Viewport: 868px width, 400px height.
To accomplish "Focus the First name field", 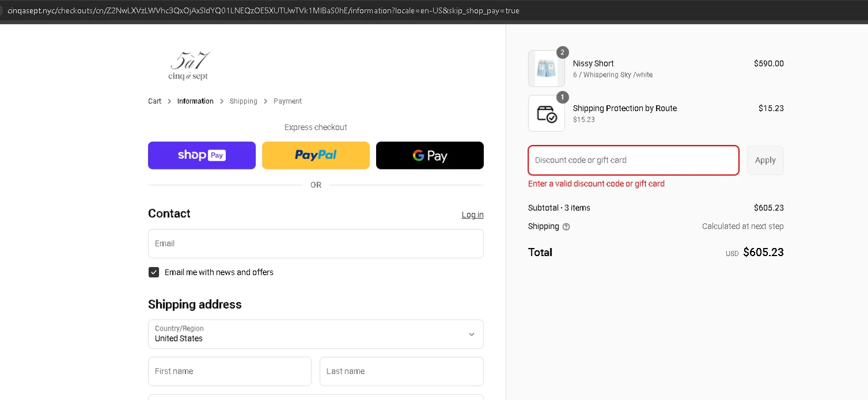I will coord(230,371).
